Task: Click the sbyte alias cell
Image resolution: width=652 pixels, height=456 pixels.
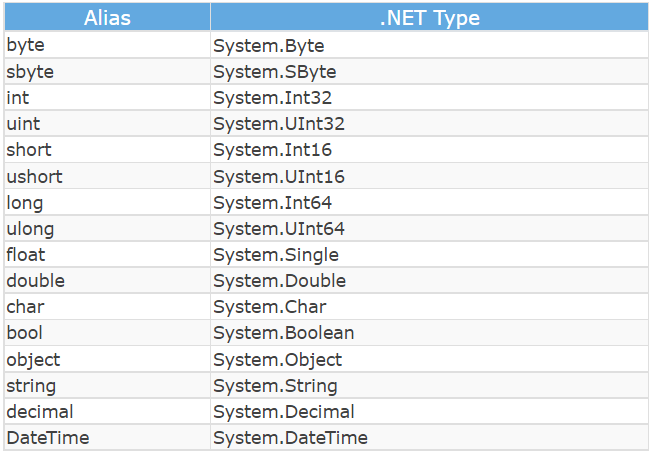Action: click(107, 71)
